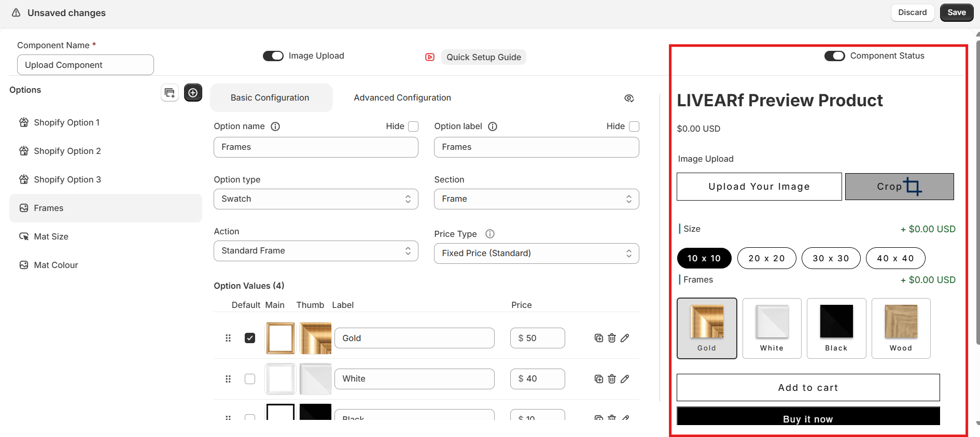Click the preview eye icon
The image size is (980, 437).
[629, 98]
